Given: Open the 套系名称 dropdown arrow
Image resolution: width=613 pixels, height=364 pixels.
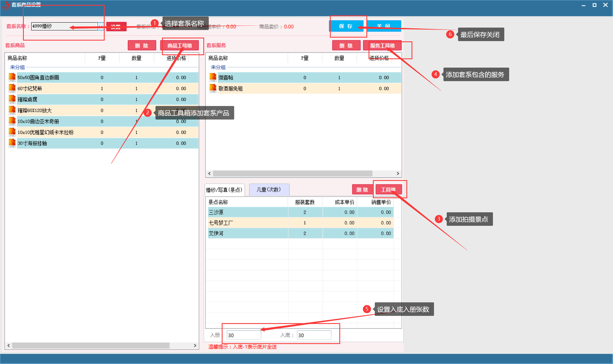Looking at the screenshot, I should point(100,26).
